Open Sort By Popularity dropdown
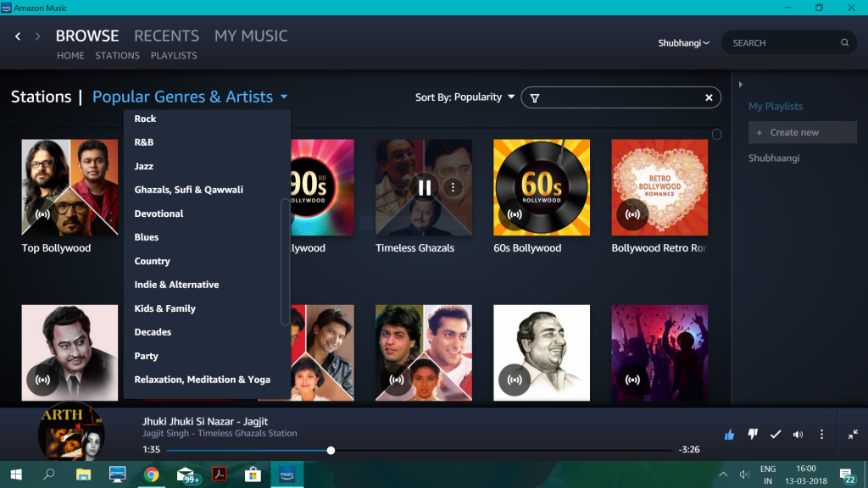This screenshot has width=868, height=488. pyautogui.click(x=465, y=97)
